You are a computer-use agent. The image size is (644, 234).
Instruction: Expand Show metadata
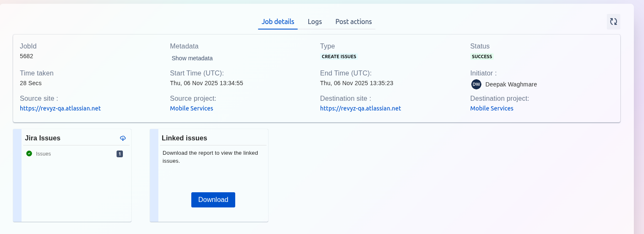click(192, 58)
